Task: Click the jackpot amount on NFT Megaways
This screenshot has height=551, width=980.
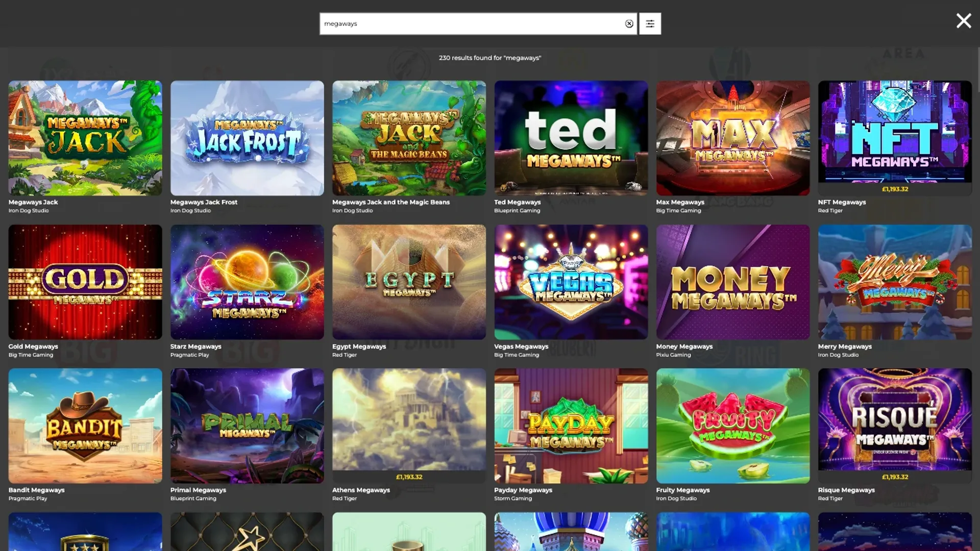Action: pos(895,189)
